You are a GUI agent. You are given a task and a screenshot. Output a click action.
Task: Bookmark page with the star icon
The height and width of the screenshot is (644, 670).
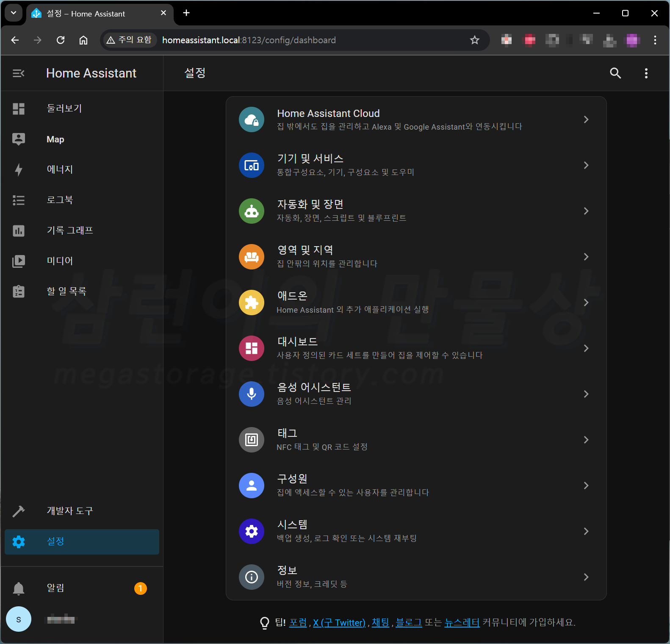coord(475,40)
